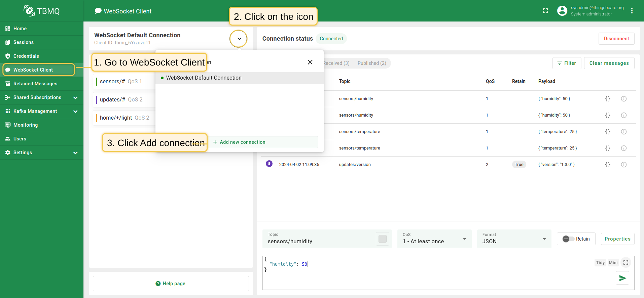Open the Format JSON dropdown
This screenshot has width=644, height=298.
[x=514, y=239]
